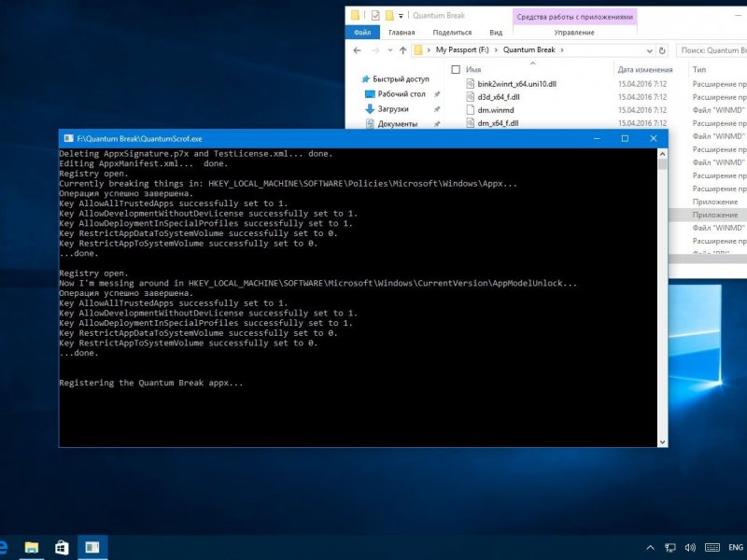Open the Вид ribbon tab
Image resolution: width=747 pixels, height=560 pixels.
tap(496, 33)
